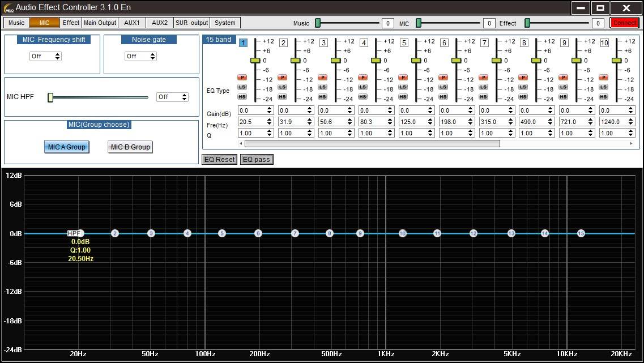Click EQ graph point 9
This screenshot has width=644, height=363.
pos(360,233)
